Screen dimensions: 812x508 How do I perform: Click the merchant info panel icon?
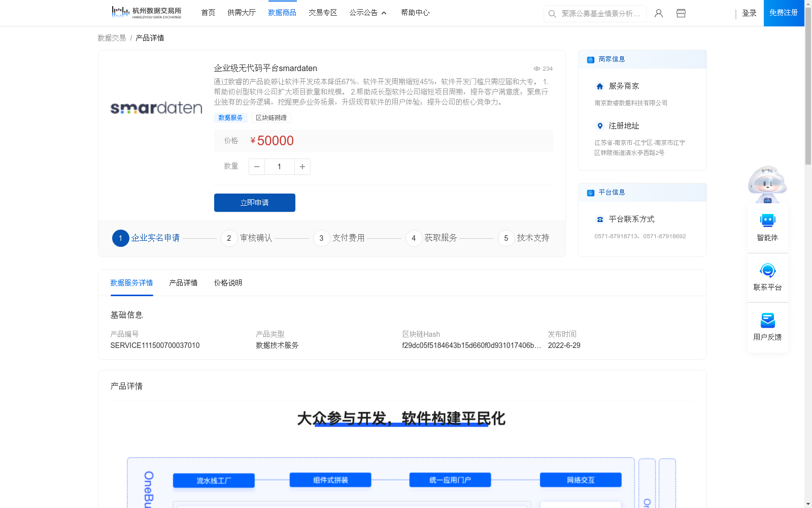tap(591, 59)
